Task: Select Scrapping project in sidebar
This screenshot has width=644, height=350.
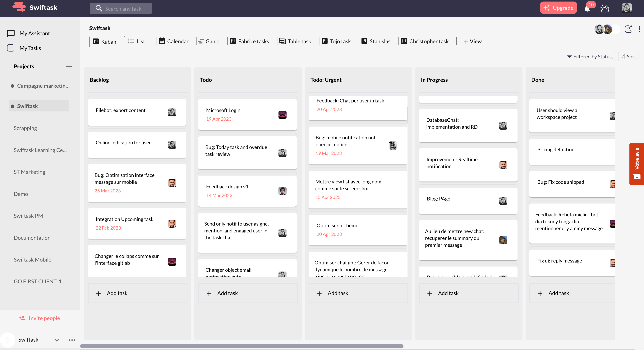Action: [x=25, y=128]
